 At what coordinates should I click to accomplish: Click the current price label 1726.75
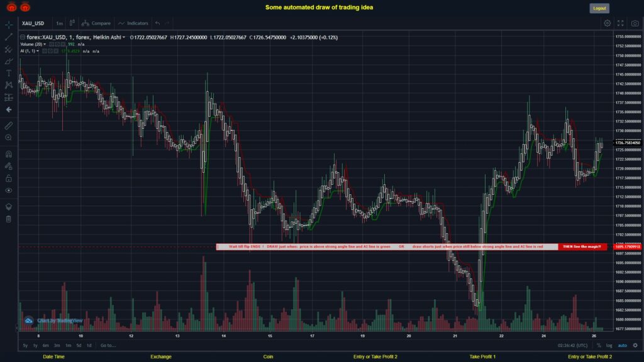[x=628, y=143]
